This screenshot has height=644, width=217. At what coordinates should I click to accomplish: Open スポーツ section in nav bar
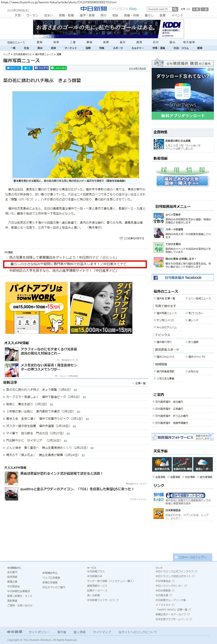(117, 48)
